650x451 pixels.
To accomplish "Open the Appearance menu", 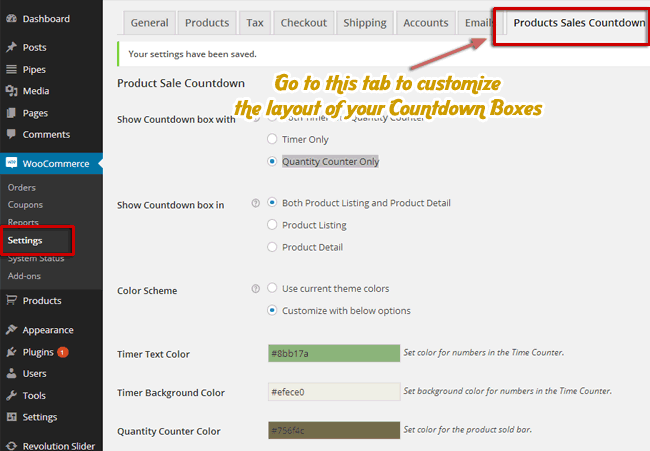I will (48, 330).
